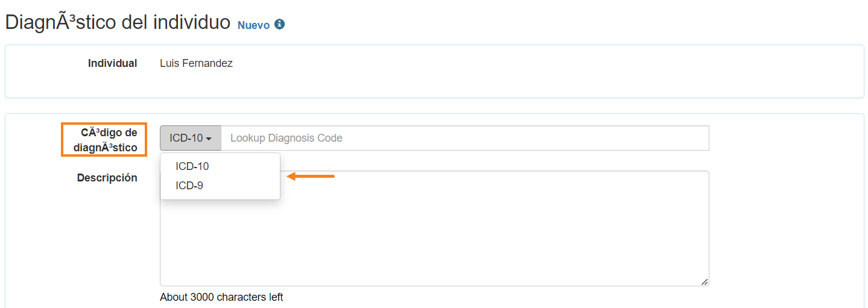Click the Nuevo link in heading
The height and width of the screenshot is (308, 868).
coord(253,25)
